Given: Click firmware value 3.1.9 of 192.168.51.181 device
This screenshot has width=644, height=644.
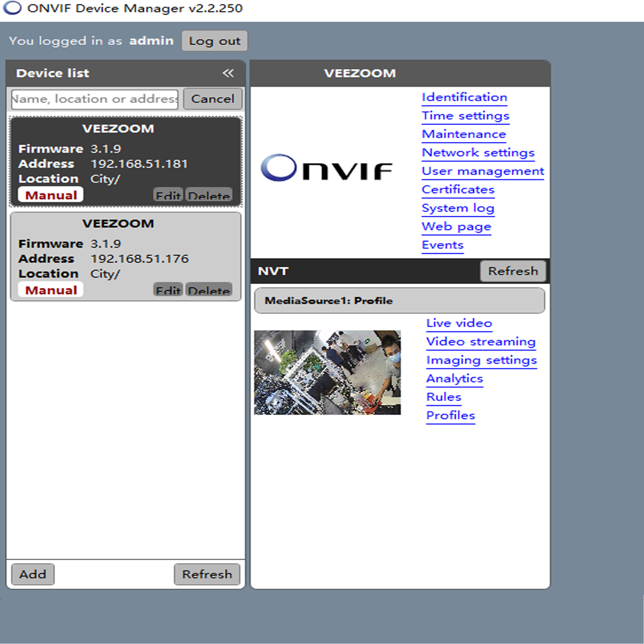Looking at the screenshot, I should pos(106,149).
